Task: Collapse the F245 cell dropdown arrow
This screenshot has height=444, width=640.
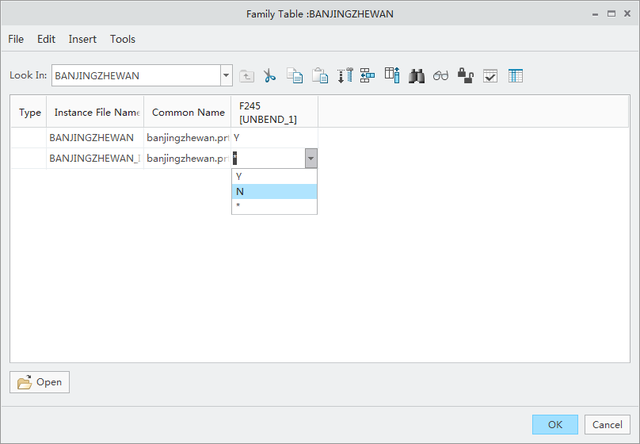Action: 311,158
